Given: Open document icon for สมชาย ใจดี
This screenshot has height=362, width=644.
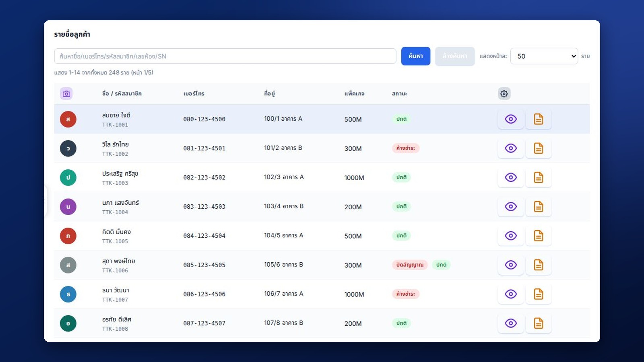Looking at the screenshot, I should (539, 119).
